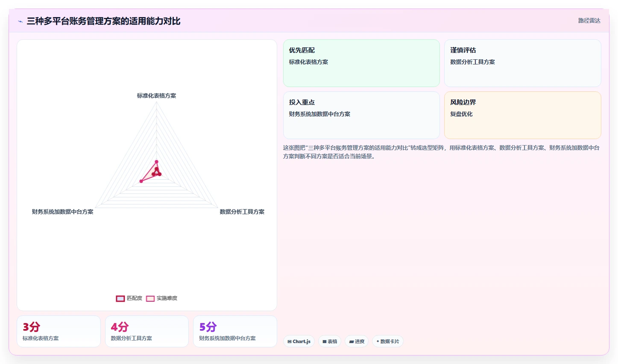Click the 标准化表格方案 radar axis label

coord(156,96)
